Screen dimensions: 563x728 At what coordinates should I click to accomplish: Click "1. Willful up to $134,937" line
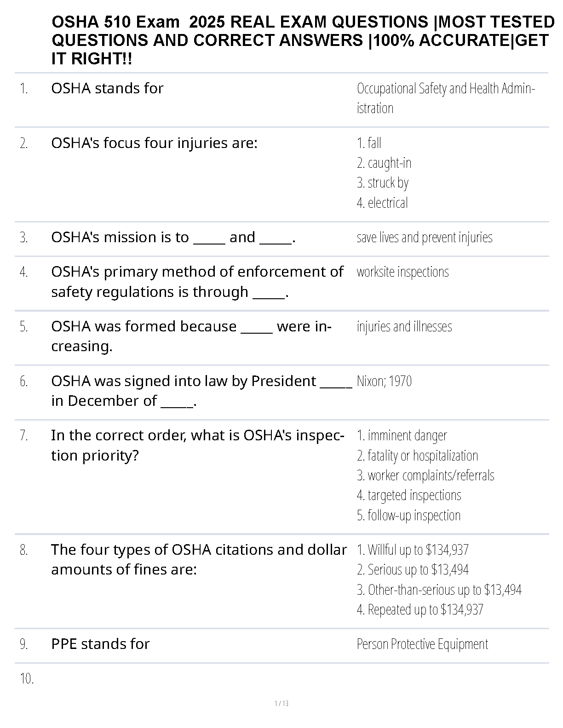(413, 550)
